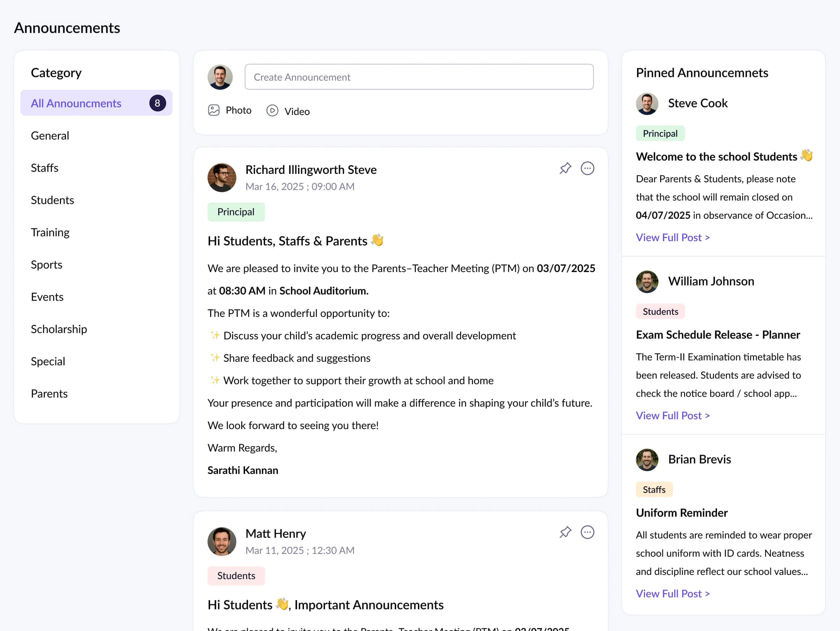Open more options on Richard's post
840x631 pixels.
click(x=587, y=168)
